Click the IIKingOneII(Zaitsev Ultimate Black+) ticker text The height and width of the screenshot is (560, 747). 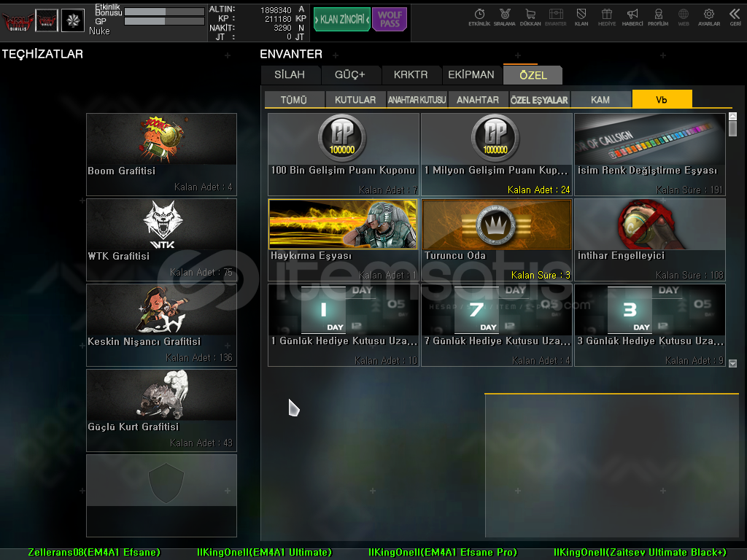640,553
